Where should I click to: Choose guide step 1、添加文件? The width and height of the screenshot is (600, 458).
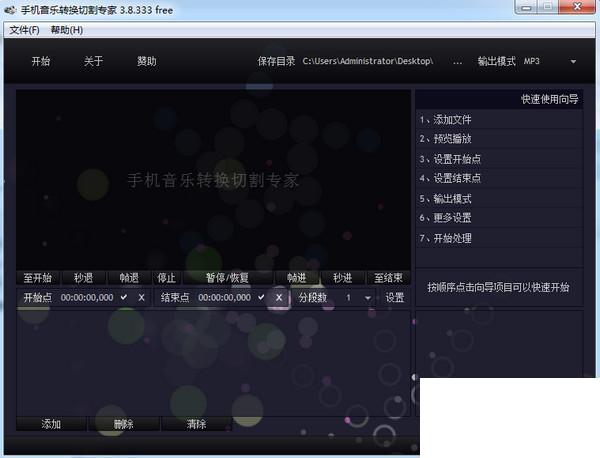click(499, 120)
